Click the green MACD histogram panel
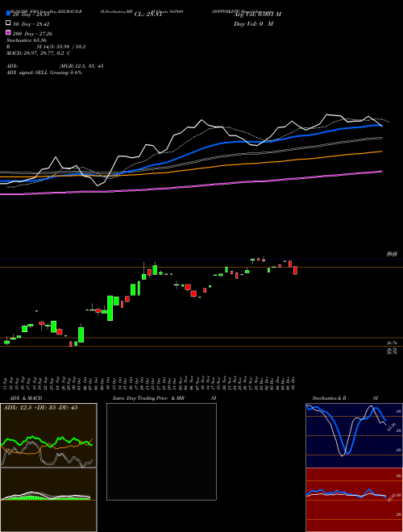This screenshot has height=532, width=403. (48, 500)
